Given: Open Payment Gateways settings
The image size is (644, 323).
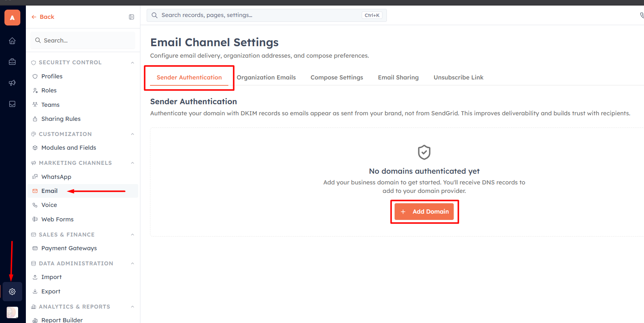Looking at the screenshot, I should pyautogui.click(x=83, y=248).
